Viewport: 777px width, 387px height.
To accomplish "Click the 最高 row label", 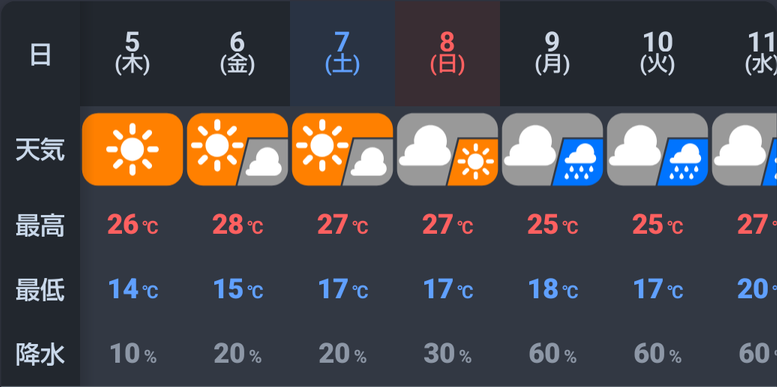I will click(40, 226).
